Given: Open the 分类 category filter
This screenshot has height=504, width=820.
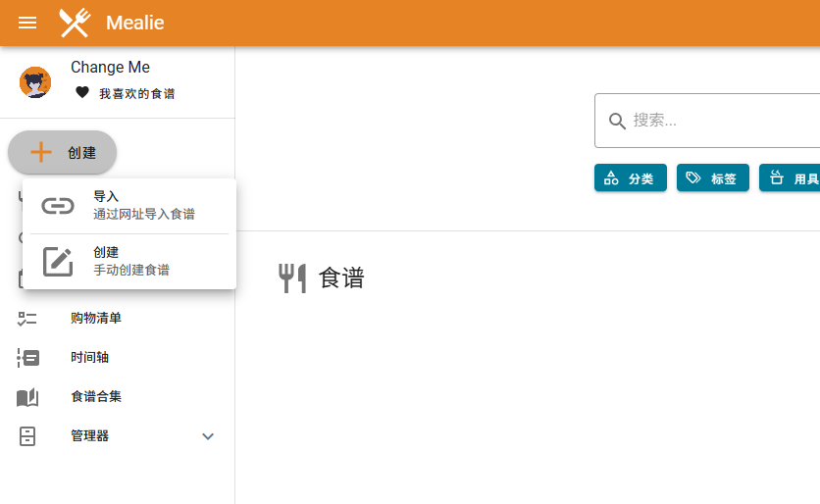Looking at the screenshot, I should [x=630, y=177].
